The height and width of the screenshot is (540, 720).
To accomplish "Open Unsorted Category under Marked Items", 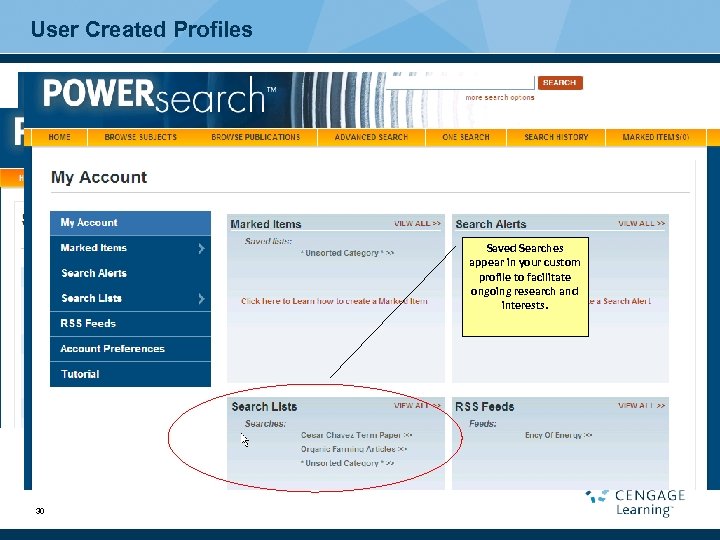I will coord(348,253).
